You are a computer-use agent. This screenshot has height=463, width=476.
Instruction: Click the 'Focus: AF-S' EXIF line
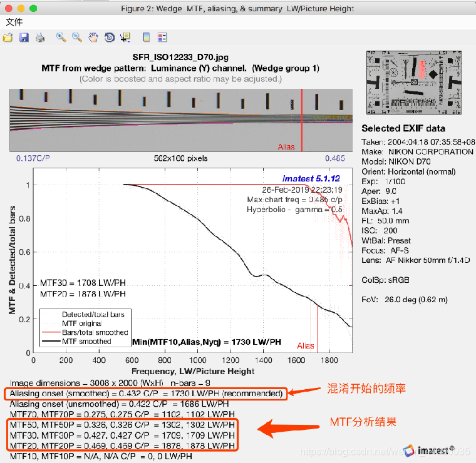(x=385, y=250)
